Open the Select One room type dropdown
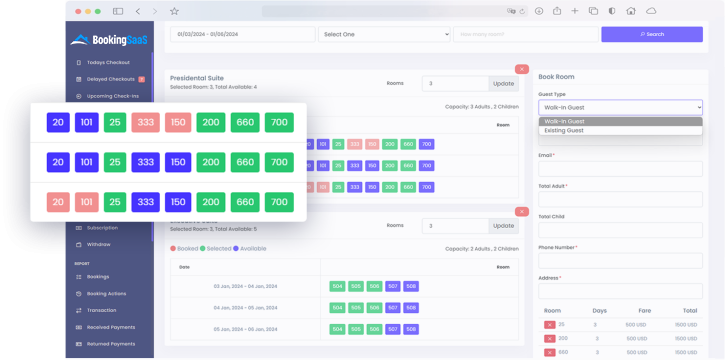The height and width of the screenshot is (360, 725). pyautogui.click(x=384, y=34)
